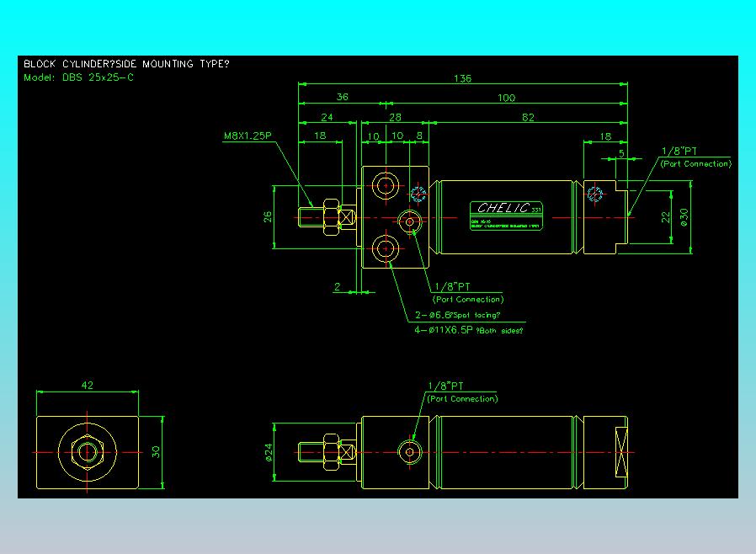
Task: Click the drawing title 'BLOCK CYLINDER?SIDE MOUNTING TYPE?'
Action: pos(126,64)
